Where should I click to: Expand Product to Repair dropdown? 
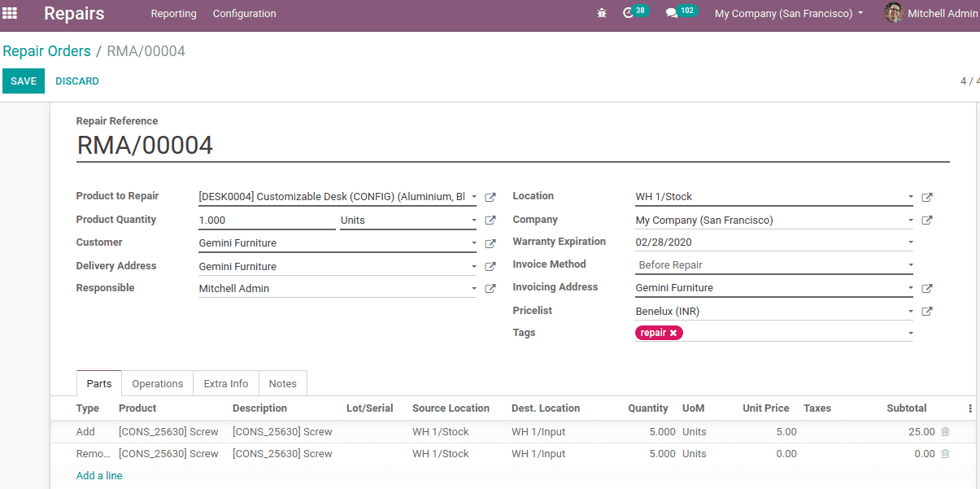474,197
